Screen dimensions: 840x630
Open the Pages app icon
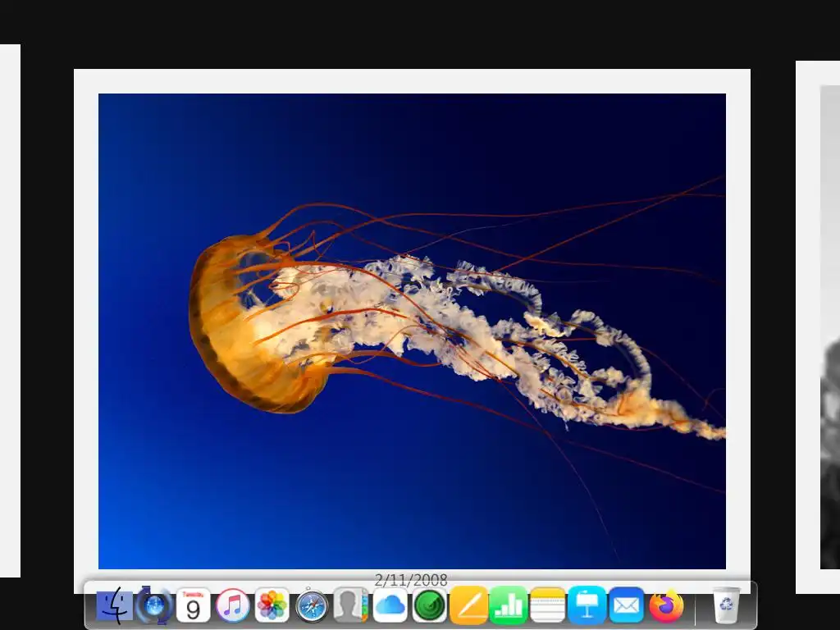coord(468,605)
